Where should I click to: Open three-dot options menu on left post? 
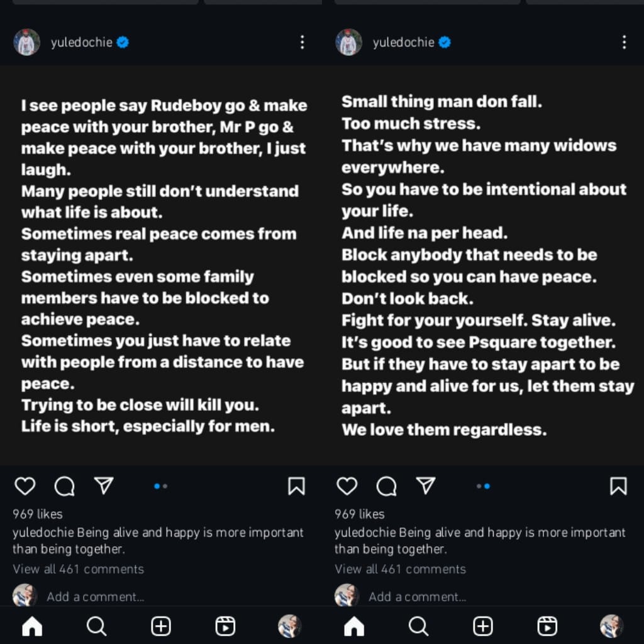(x=303, y=42)
